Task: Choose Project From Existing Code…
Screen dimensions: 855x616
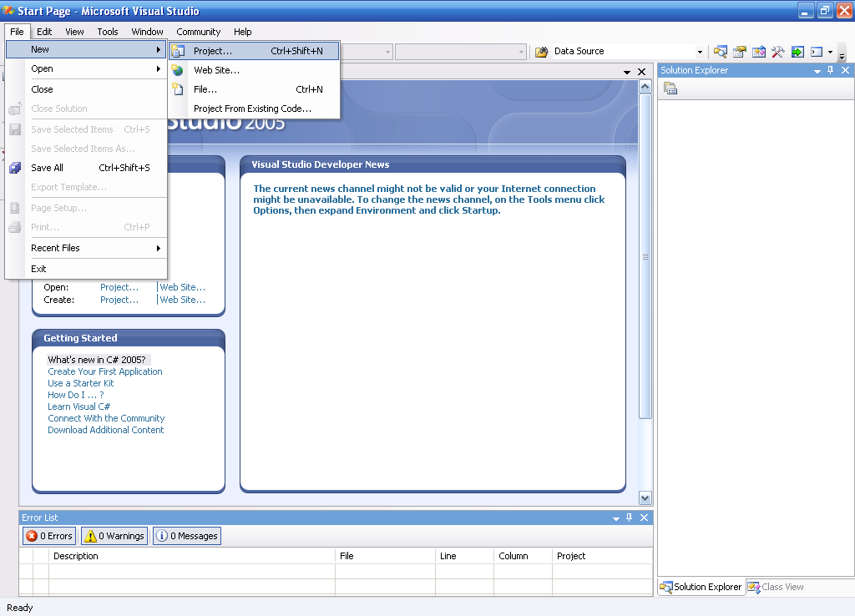Action: 254,109
